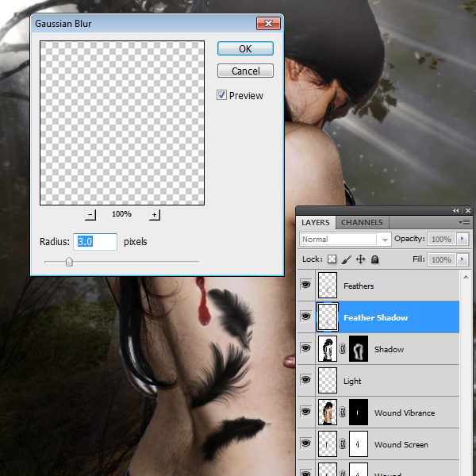
Task: Enable lock position icon
Action: coord(360,259)
